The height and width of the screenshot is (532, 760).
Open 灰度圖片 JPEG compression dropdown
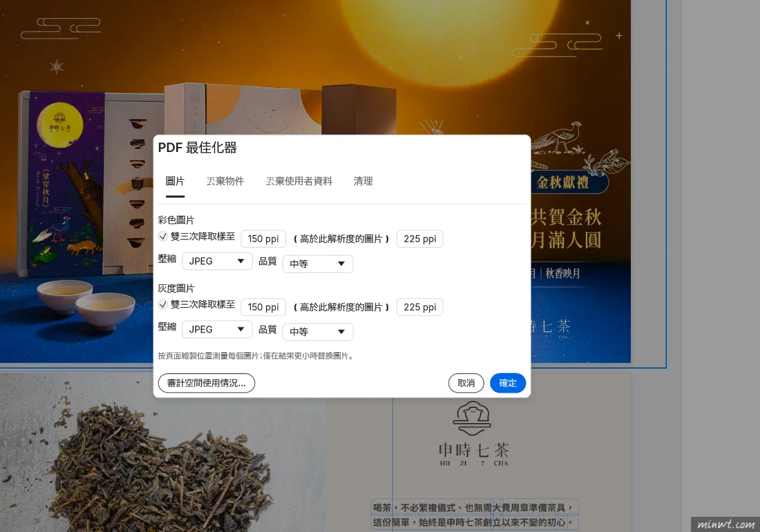[217, 329]
